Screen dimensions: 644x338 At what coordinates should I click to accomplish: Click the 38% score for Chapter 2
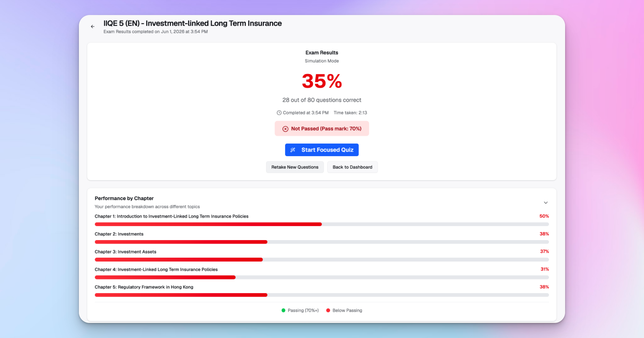(544, 234)
